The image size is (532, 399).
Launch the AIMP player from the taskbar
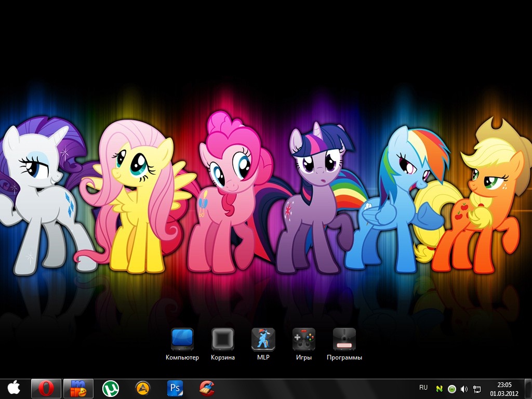pyautogui.click(x=143, y=389)
